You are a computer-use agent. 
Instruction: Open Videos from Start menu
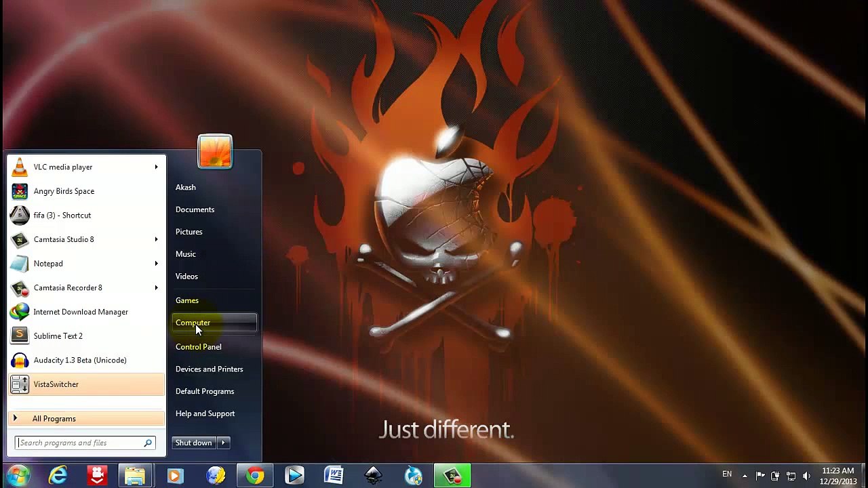(186, 277)
